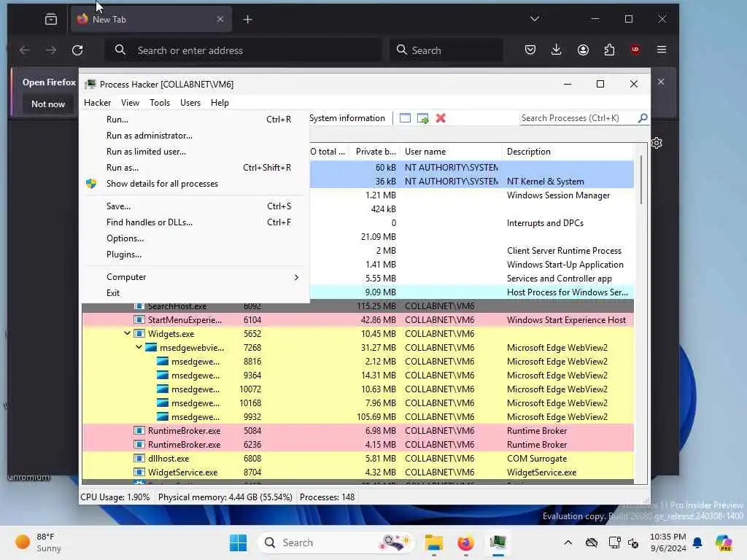Click the msedgewebview2 icon for PID 7268
The width and height of the screenshot is (747, 560).
coord(151,348)
